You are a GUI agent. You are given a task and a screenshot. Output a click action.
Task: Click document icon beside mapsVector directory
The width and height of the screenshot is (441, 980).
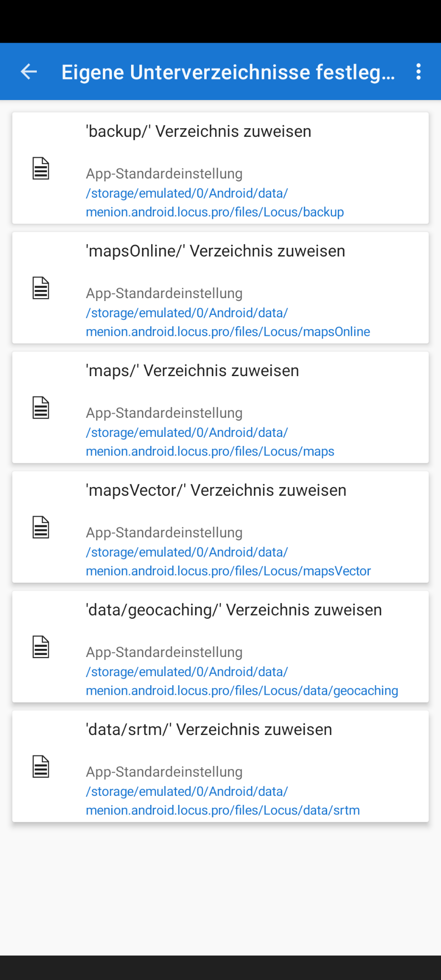coord(41,527)
